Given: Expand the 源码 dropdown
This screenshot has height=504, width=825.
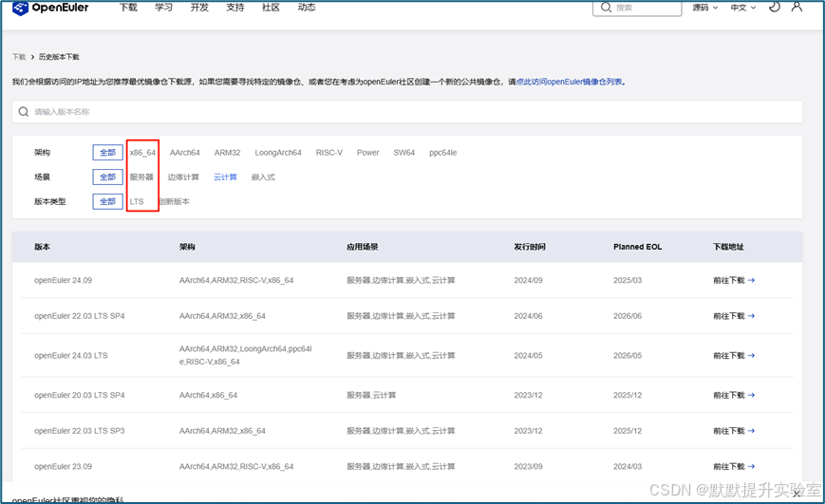Looking at the screenshot, I should click(x=705, y=8).
